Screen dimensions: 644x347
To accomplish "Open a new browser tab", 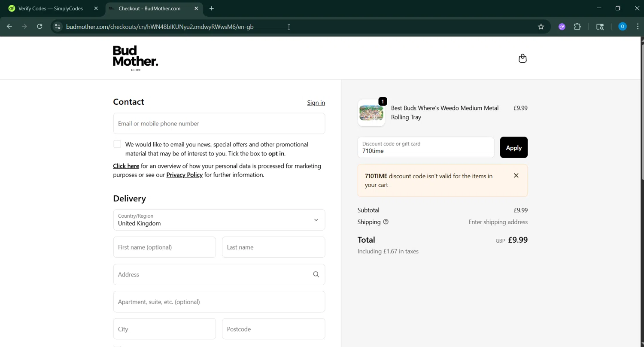I will (212, 9).
